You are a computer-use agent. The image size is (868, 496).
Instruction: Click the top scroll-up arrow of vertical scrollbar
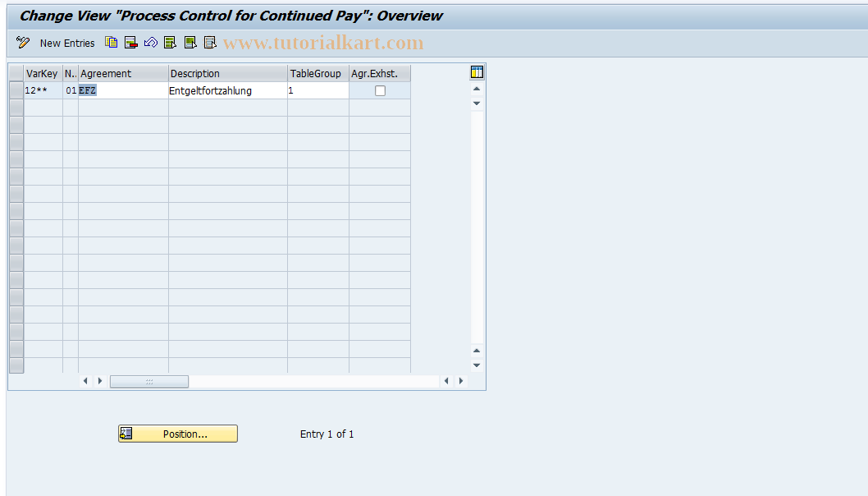click(477, 89)
